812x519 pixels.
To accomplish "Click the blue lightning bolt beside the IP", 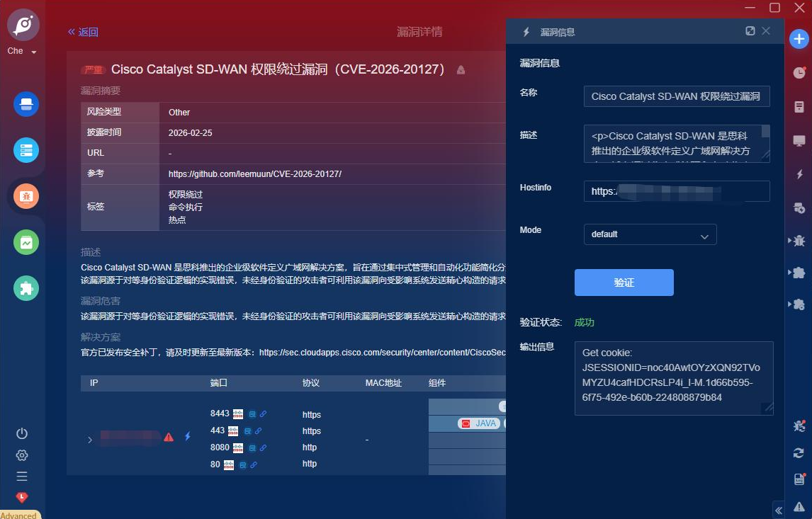I will coord(188,437).
